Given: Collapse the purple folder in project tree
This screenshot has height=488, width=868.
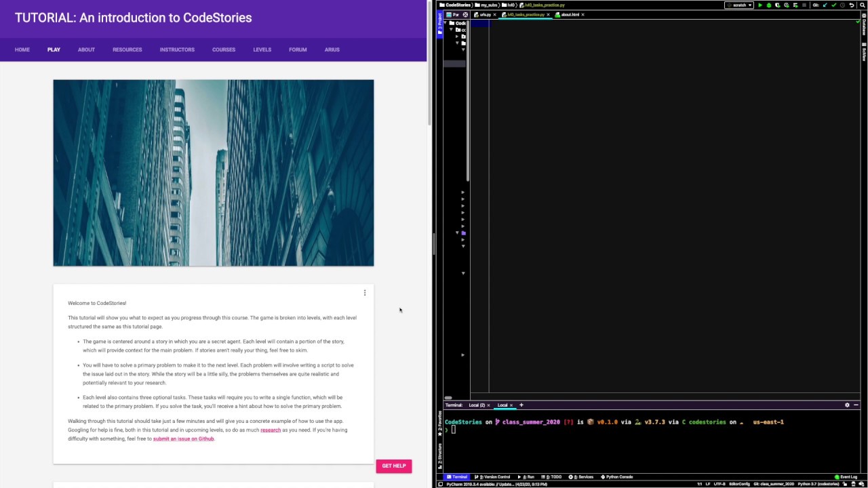Looking at the screenshot, I should point(457,232).
